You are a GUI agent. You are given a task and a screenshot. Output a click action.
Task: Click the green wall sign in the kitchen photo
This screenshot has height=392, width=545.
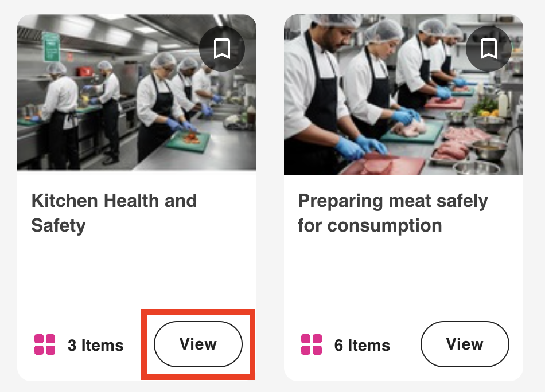(51, 46)
